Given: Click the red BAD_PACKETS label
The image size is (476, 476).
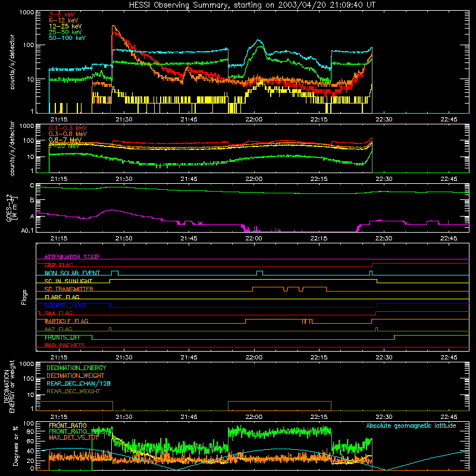Looking at the screenshot, I should pyautogui.click(x=65, y=345).
